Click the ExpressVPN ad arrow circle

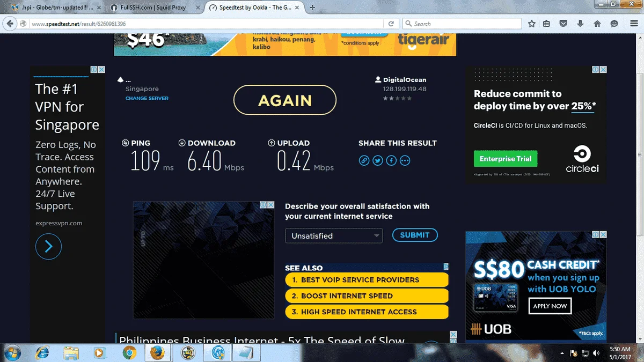tap(48, 246)
